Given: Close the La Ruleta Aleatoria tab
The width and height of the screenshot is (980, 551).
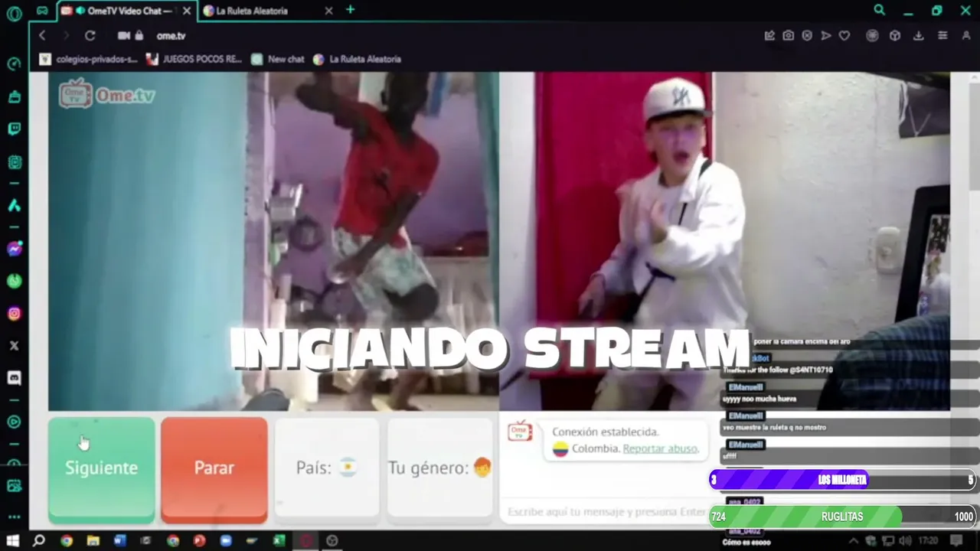Looking at the screenshot, I should 328,11.
